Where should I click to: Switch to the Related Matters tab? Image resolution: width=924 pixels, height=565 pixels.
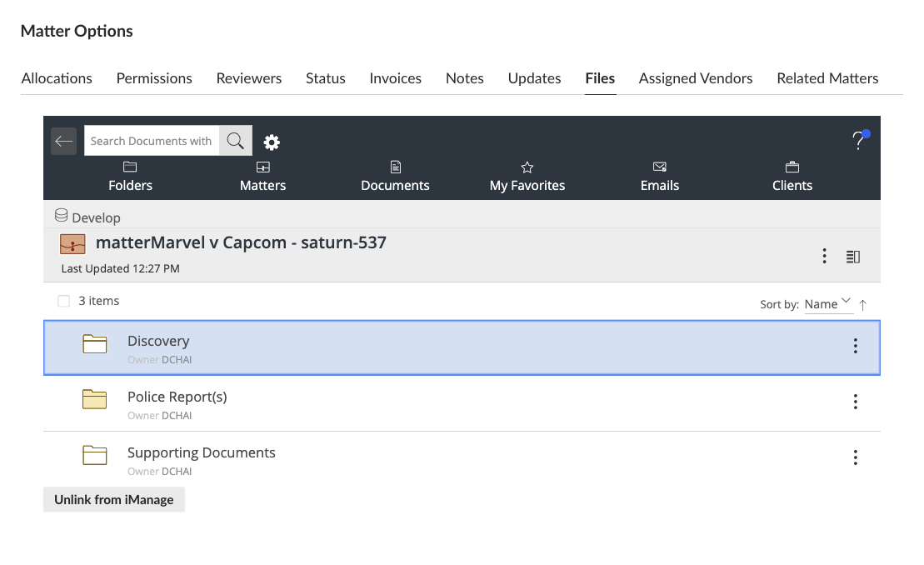pos(827,78)
